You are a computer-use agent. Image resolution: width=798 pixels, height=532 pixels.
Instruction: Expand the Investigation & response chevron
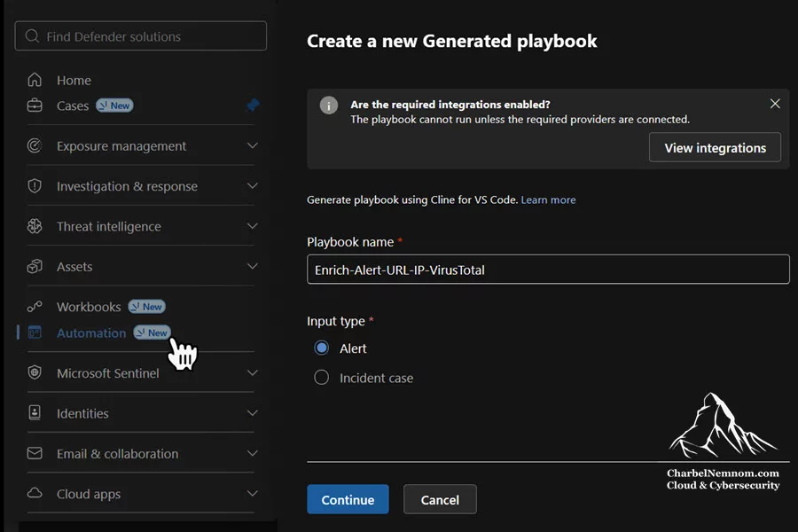point(253,186)
